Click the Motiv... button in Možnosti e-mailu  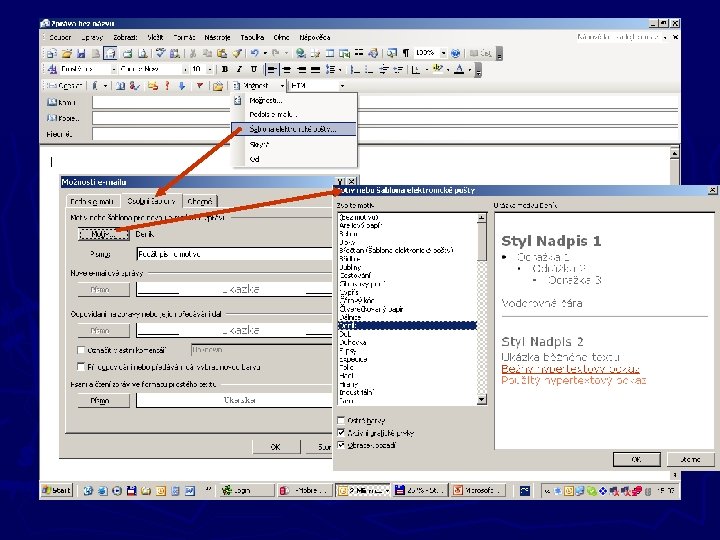tap(104, 234)
